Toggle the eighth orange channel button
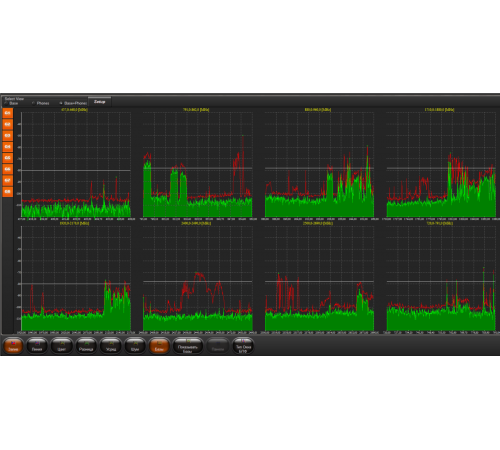Screen dimensions: 500x450 (x=8, y=191)
